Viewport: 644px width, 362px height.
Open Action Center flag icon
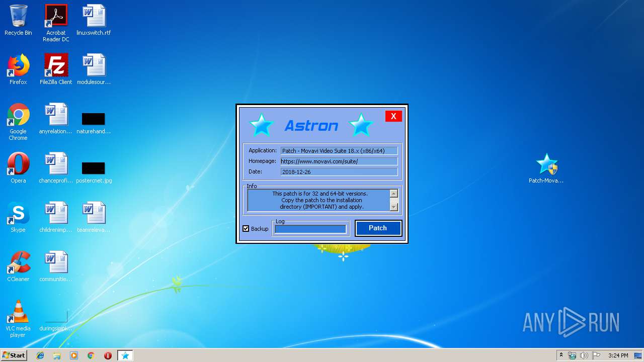[596, 355]
